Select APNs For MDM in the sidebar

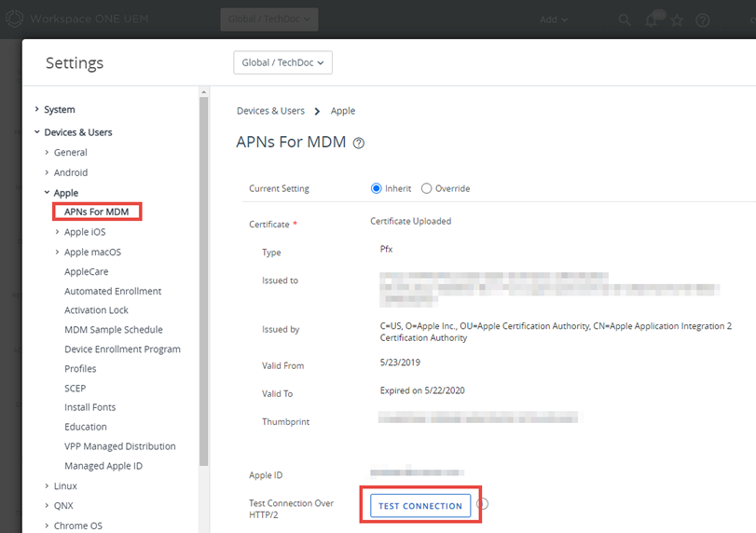coord(96,212)
